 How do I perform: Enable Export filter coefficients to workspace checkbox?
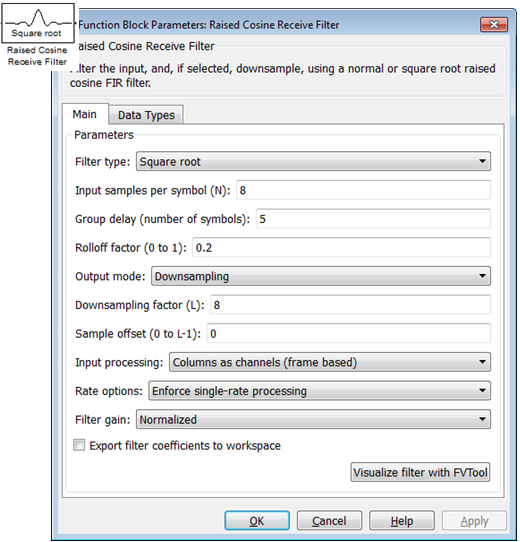79,445
